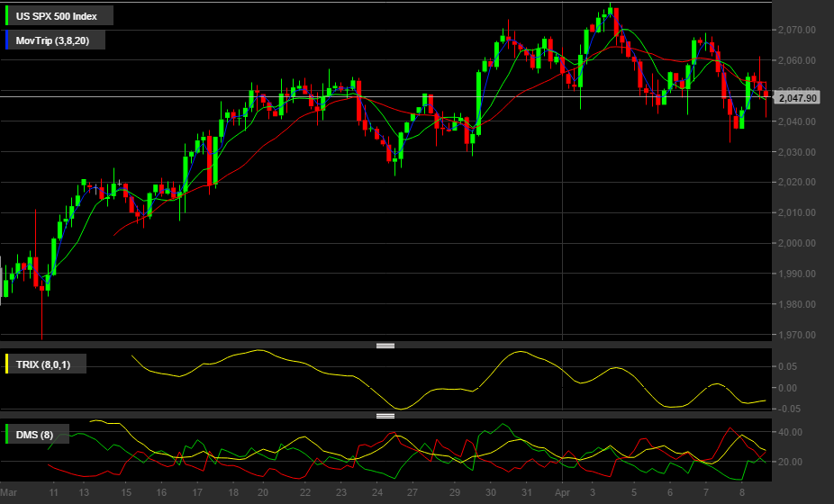The image size is (834, 504).
Task: Select the 30 date marker on time axis
Action: coord(490,492)
